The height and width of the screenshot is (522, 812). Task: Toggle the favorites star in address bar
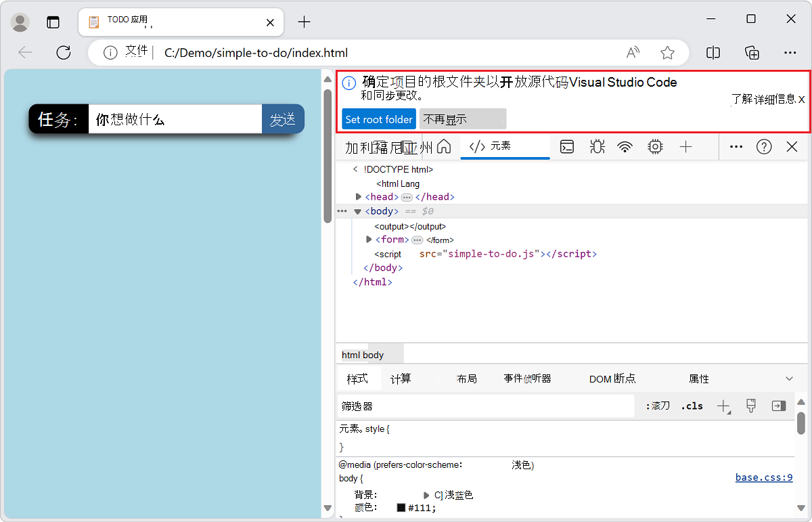pyautogui.click(x=668, y=52)
